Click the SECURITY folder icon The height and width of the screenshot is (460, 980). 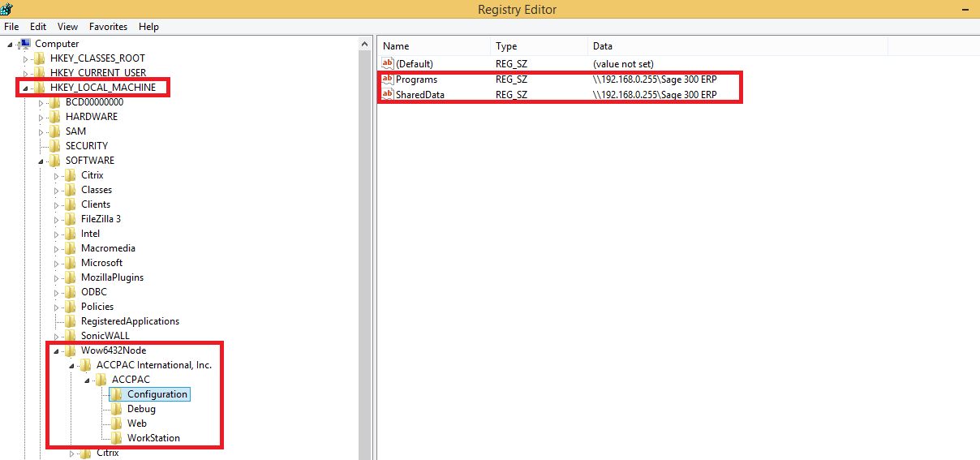point(55,146)
